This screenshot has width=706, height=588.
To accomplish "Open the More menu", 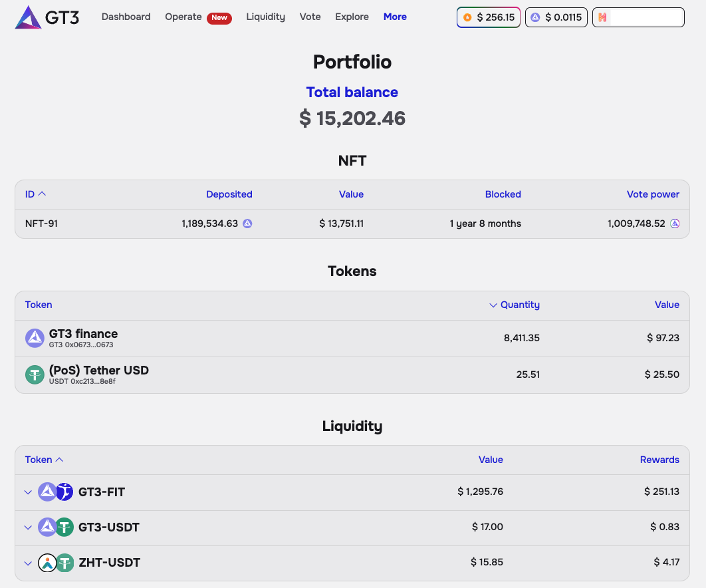I will click(395, 17).
